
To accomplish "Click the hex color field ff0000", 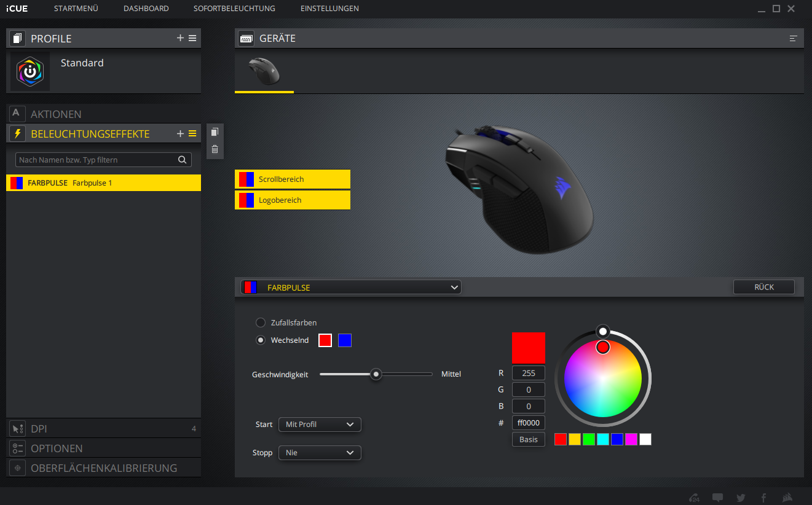I will [529, 423].
